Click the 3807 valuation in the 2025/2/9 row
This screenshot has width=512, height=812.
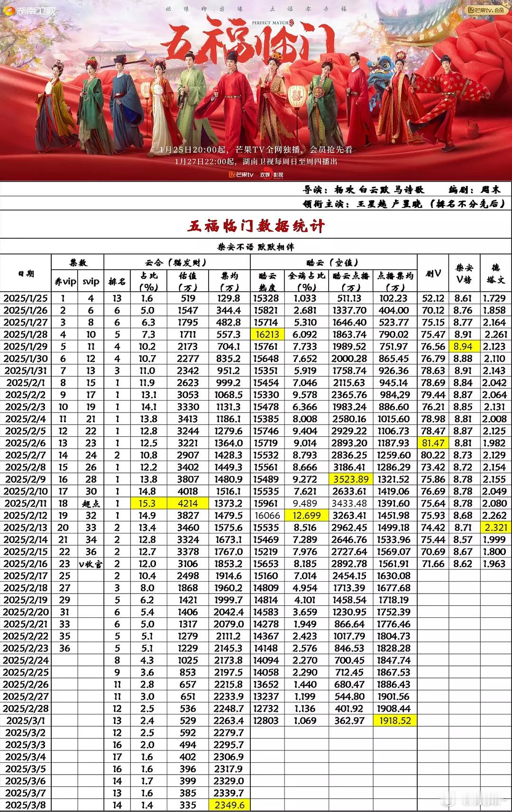pos(188,479)
